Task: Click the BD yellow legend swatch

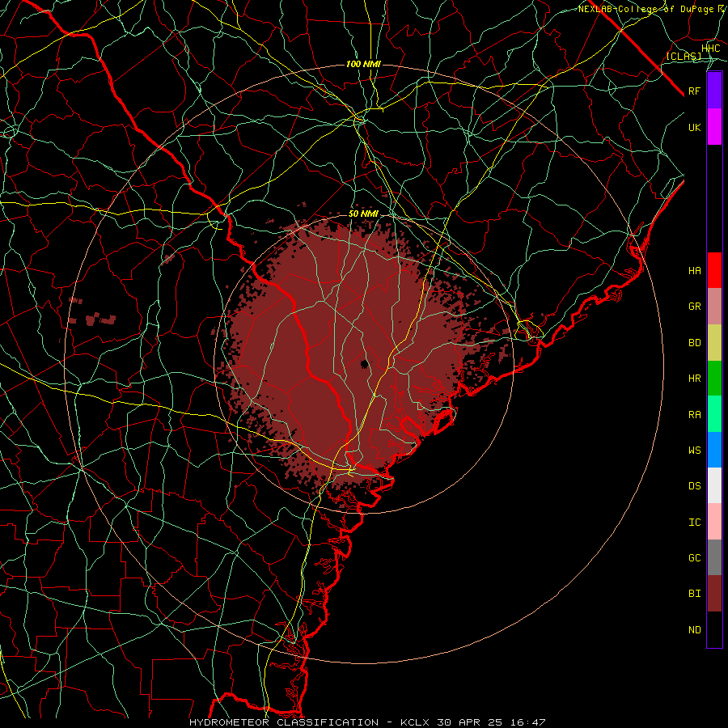Action: tap(714, 343)
